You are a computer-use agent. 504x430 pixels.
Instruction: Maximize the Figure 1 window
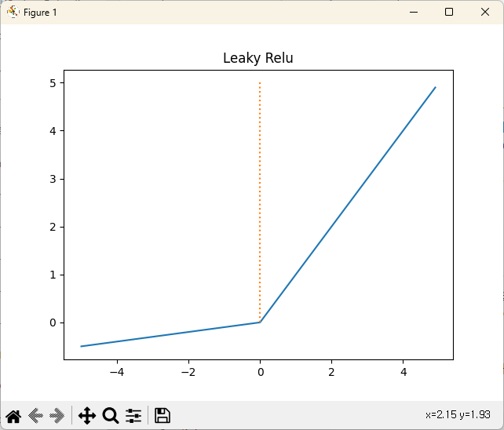click(449, 12)
